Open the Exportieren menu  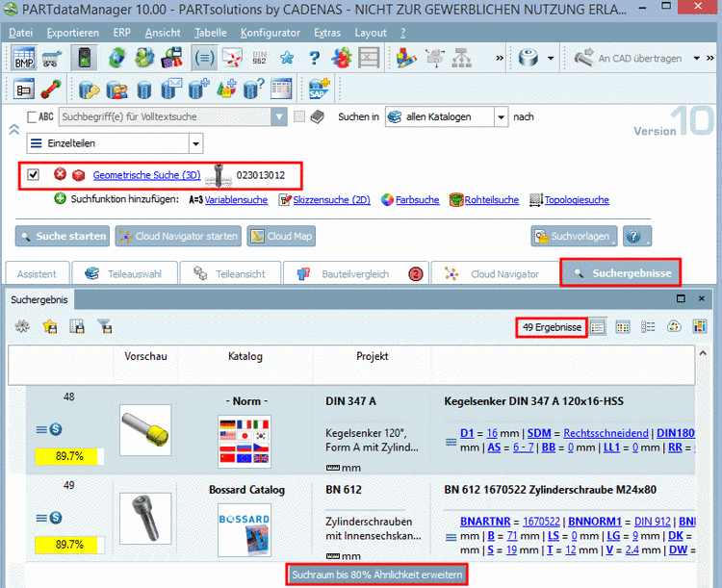tap(73, 33)
